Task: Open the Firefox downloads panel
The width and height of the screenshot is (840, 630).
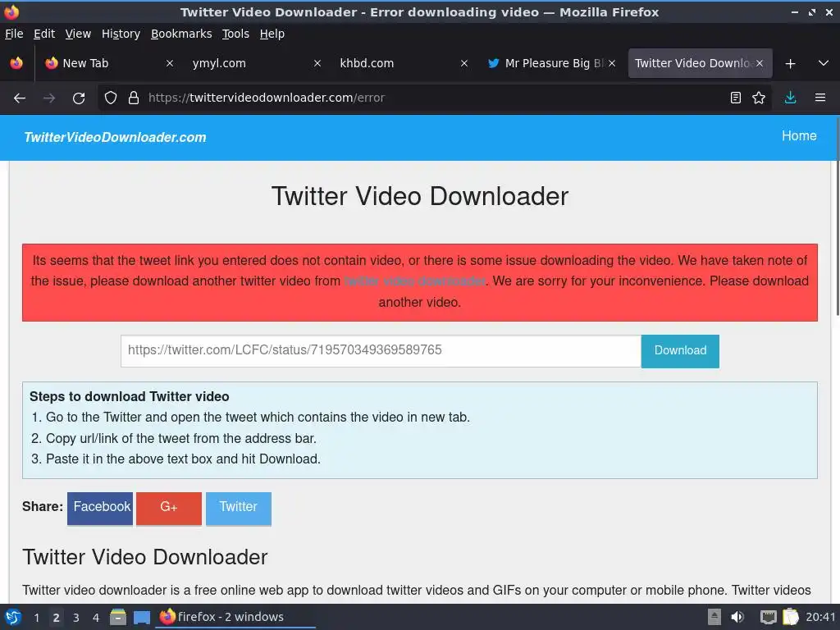Action: pyautogui.click(x=790, y=98)
